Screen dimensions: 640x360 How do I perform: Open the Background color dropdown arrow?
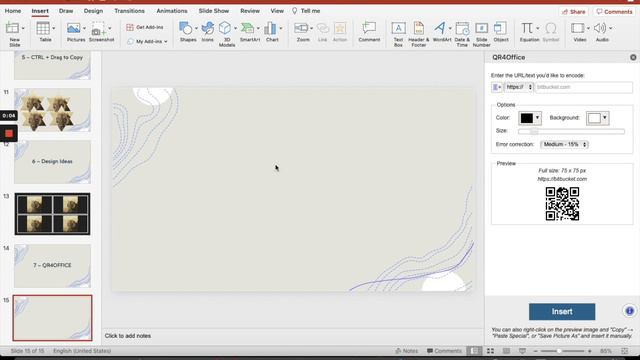point(605,118)
